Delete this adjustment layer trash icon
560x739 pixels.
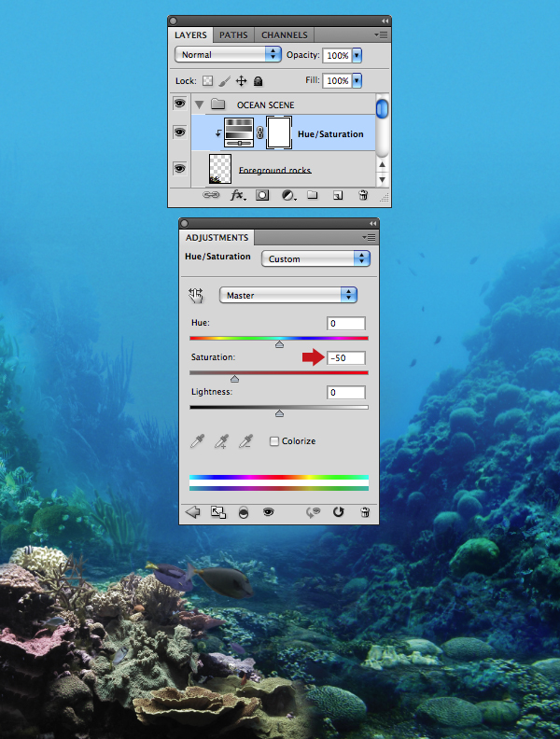[365, 512]
